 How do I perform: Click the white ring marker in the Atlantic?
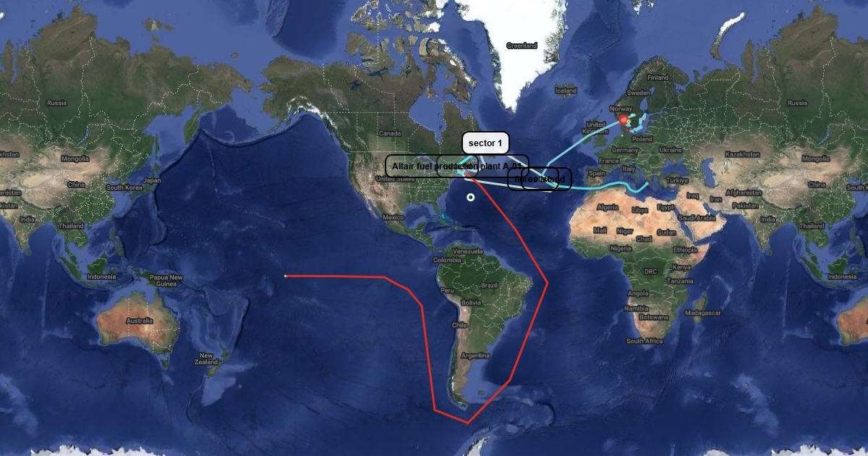click(471, 197)
